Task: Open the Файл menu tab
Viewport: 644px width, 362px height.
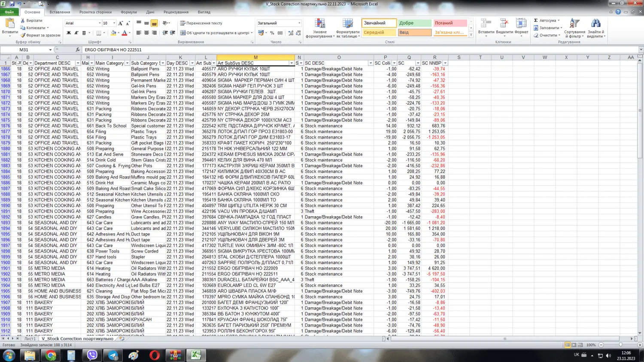Action: (9, 12)
